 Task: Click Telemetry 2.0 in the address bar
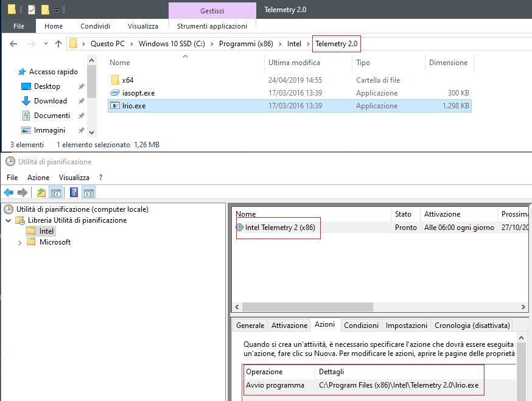coord(336,44)
